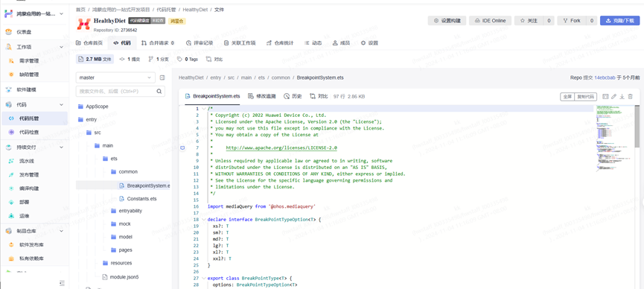Collapse the left sidebar with the bottom icon
The width and height of the screenshot is (644, 289).
(62, 283)
